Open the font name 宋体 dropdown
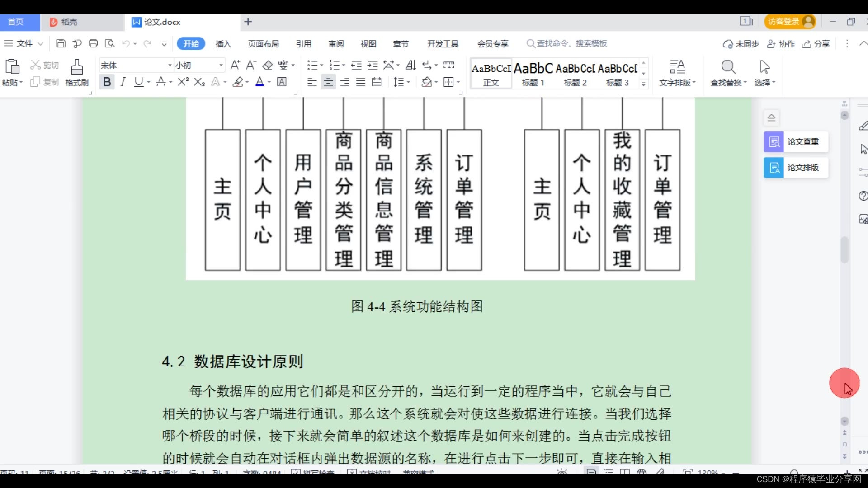 (x=170, y=66)
